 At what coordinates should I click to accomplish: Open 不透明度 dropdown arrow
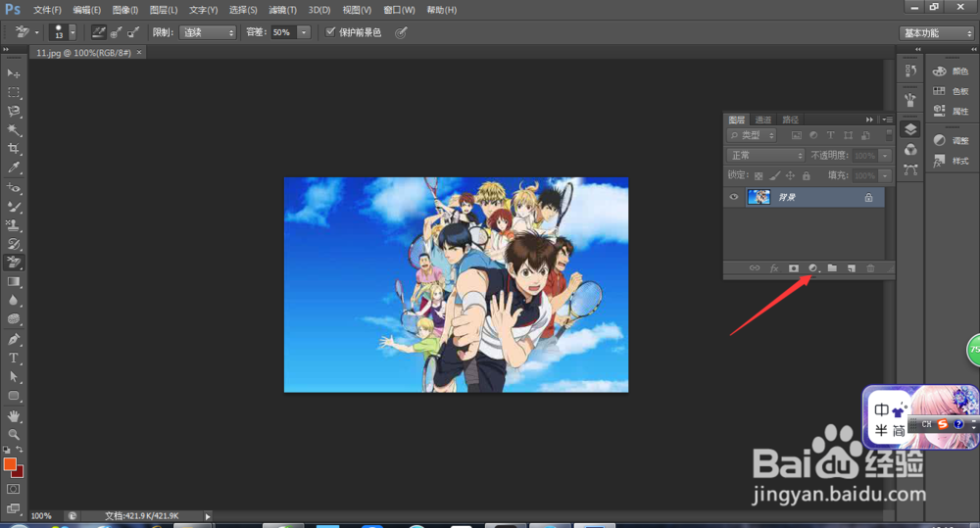(885, 155)
